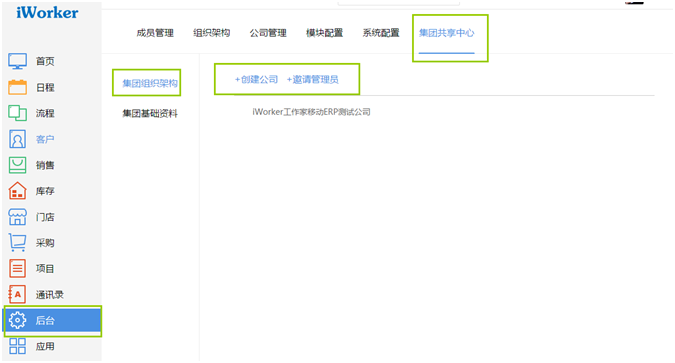This screenshot has width=675, height=363.
Task: Open the 首页 home monitor icon
Action: click(17, 61)
